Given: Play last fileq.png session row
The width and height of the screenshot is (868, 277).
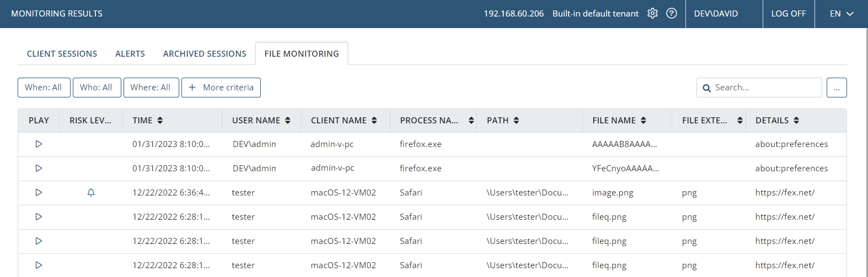Looking at the screenshot, I should [x=39, y=265].
